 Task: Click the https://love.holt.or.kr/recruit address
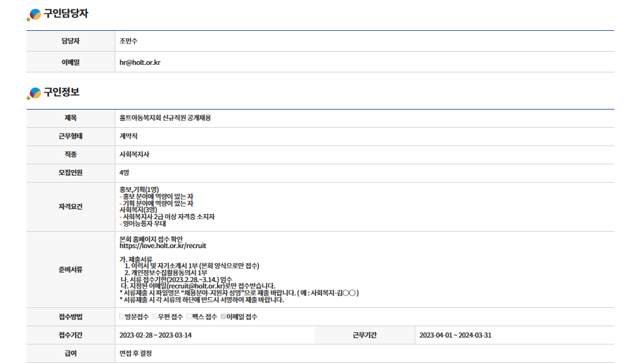(x=163, y=246)
